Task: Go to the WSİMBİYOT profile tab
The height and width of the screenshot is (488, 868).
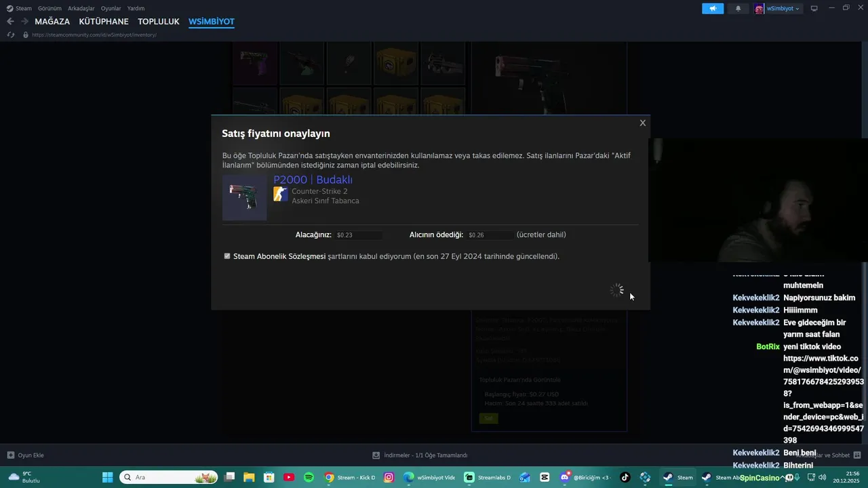Action: (x=212, y=22)
